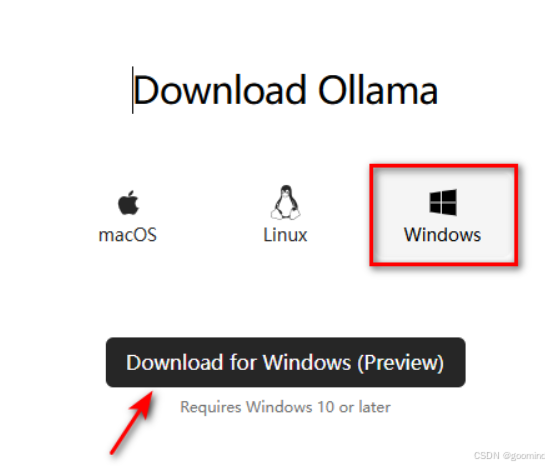This screenshot has width=549, height=467.
Task: Click the Download Ollama heading
Action: 286,90
